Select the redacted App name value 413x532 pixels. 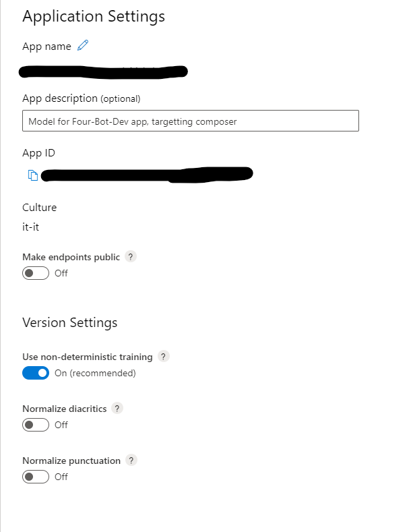tap(103, 72)
